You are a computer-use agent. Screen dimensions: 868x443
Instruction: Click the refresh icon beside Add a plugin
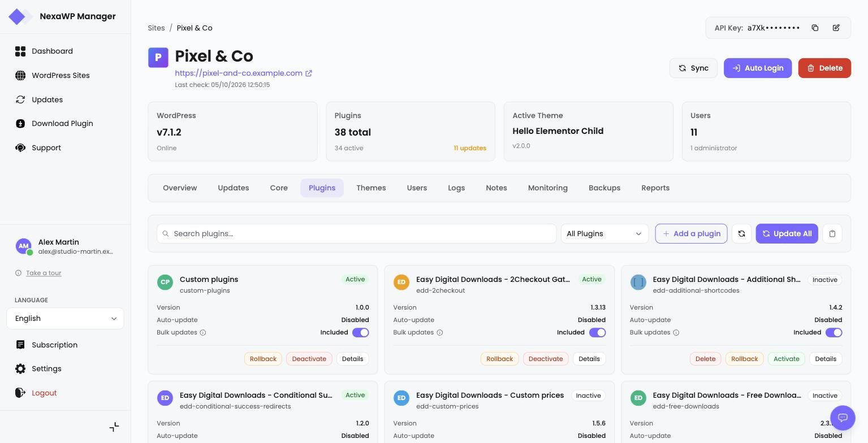(741, 233)
